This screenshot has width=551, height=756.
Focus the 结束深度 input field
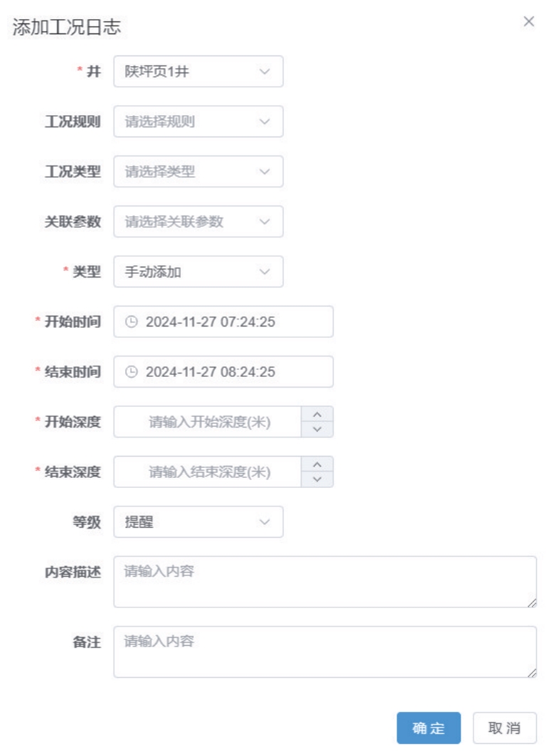click(208, 472)
